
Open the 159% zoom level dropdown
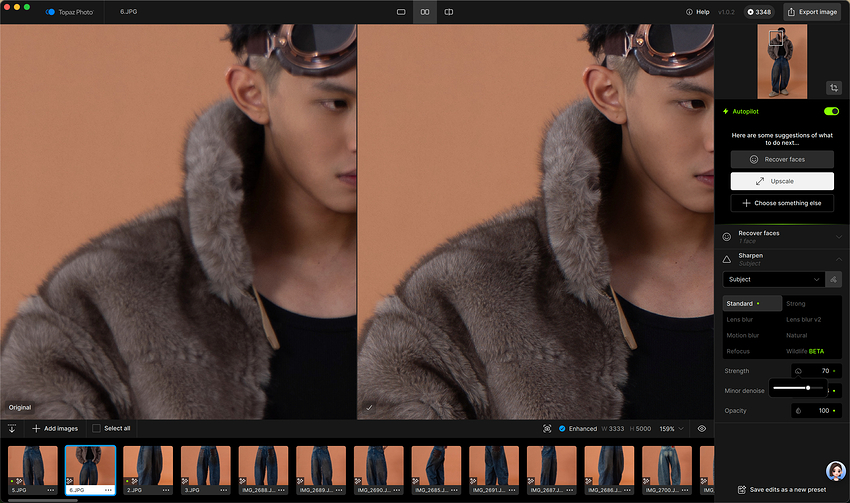tap(671, 428)
